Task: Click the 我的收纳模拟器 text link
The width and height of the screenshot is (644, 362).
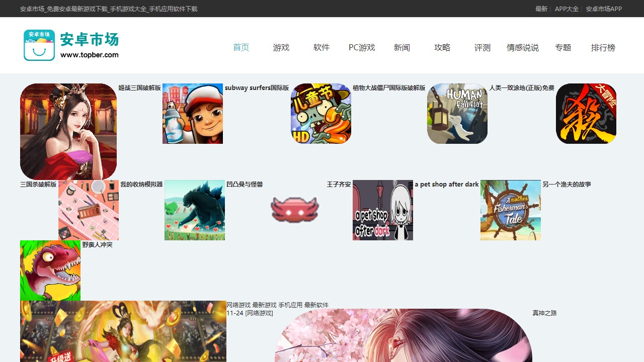Action: 141,184
